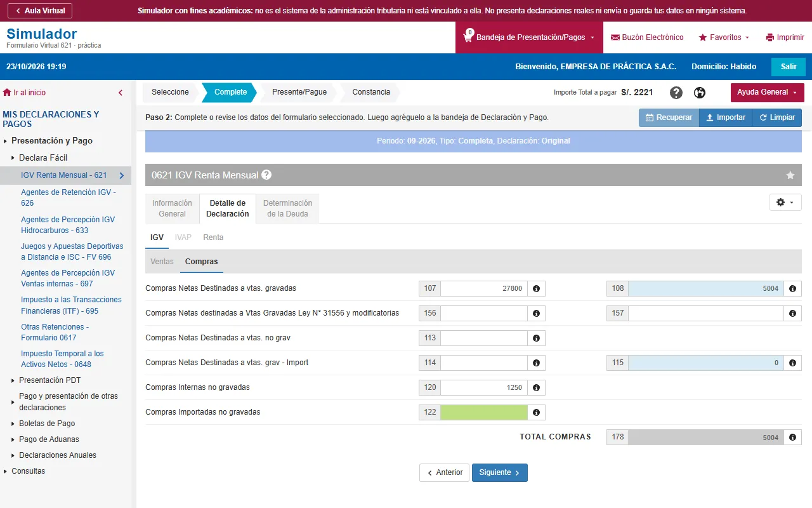Click the Recuperar button

tap(669, 117)
